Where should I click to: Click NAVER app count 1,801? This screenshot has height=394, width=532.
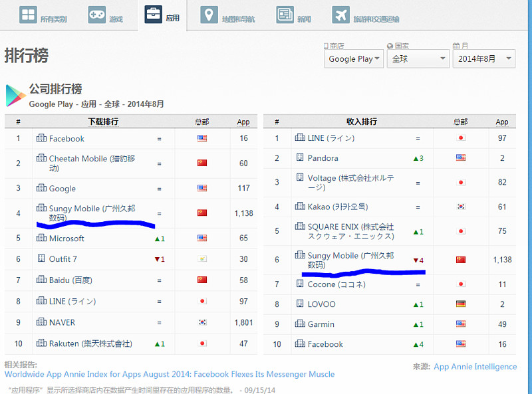(243, 322)
